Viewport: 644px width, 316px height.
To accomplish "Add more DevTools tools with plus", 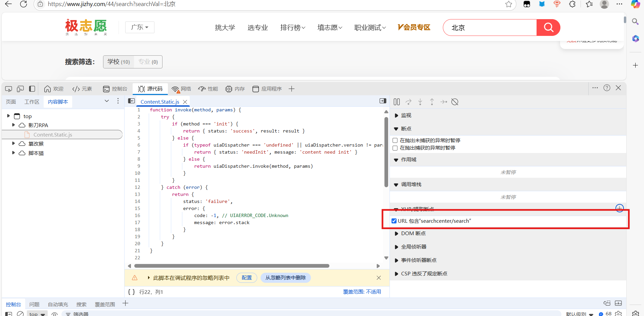I will click(x=291, y=89).
